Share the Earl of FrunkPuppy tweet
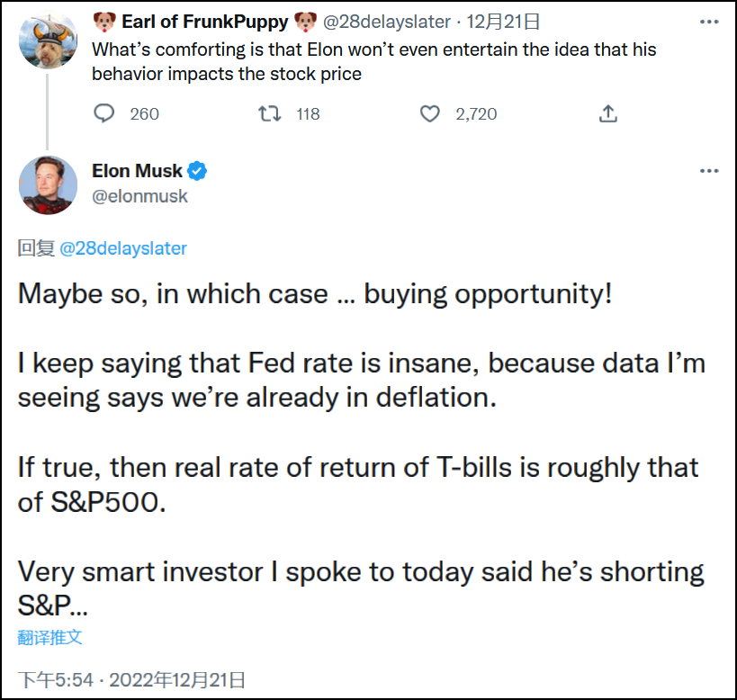 coord(608,113)
